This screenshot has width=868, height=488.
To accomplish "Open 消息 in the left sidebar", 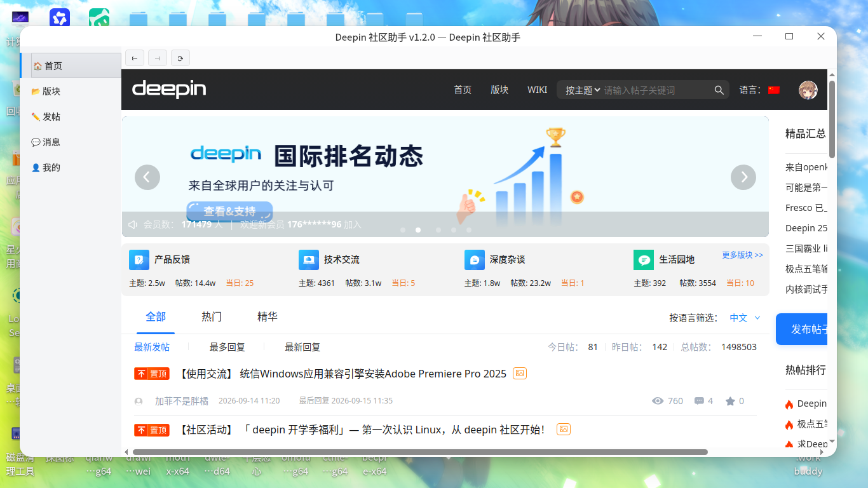I will tap(71, 142).
